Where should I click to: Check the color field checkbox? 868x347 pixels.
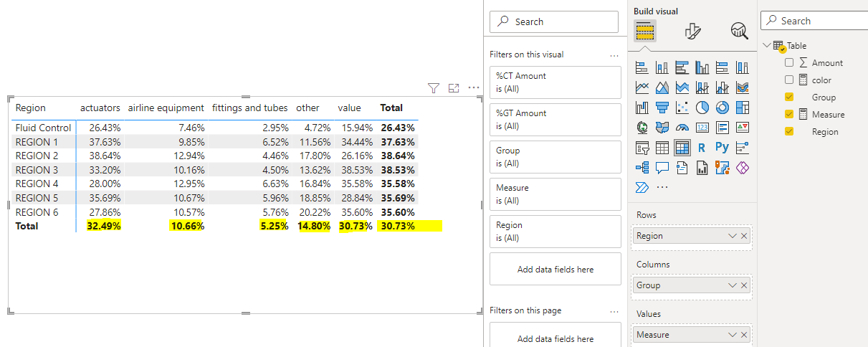tap(789, 80)
